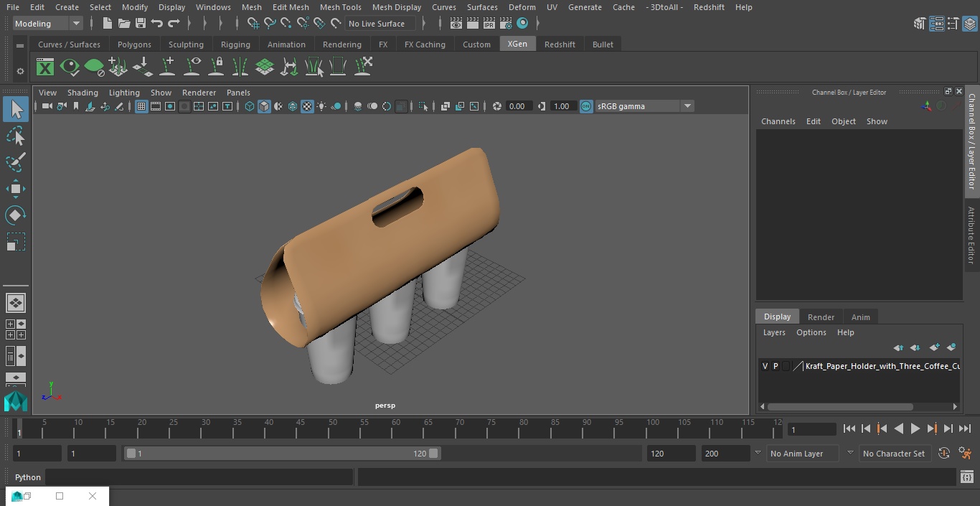Click the Maya home logo icon
Viewport: 980px width, 506px height.
point(16,401)
